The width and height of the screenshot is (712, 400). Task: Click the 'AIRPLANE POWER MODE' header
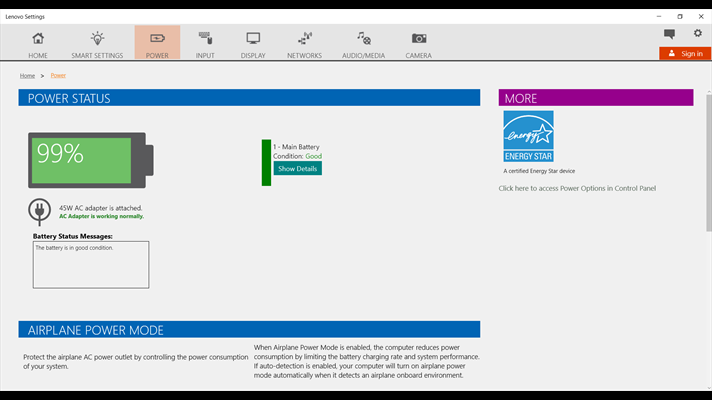pyautogui.click(x=249, y=330)
